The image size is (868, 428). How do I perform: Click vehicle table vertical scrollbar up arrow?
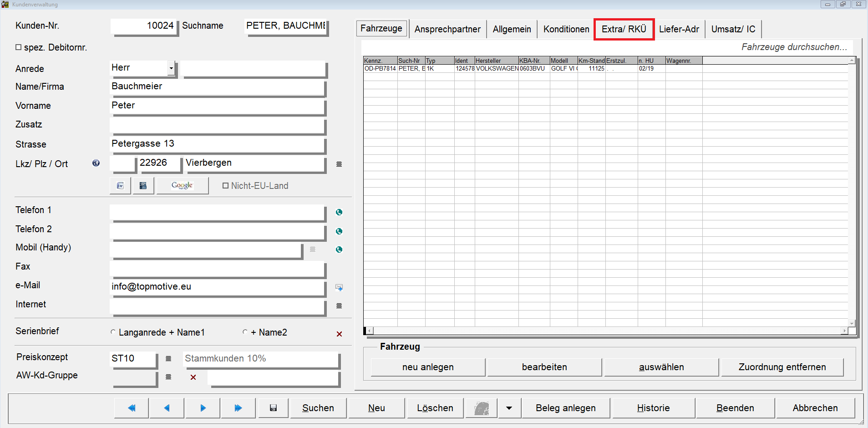[852, 61]
